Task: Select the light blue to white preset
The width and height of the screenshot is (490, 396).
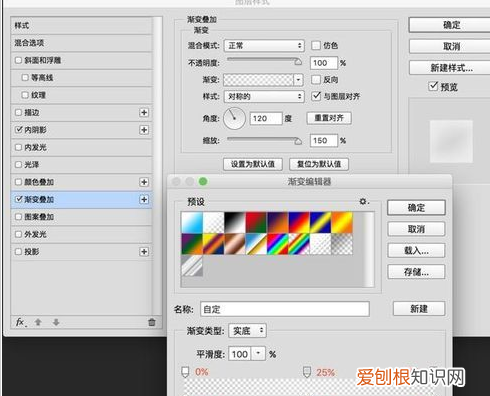Action: tap(192, 223)
